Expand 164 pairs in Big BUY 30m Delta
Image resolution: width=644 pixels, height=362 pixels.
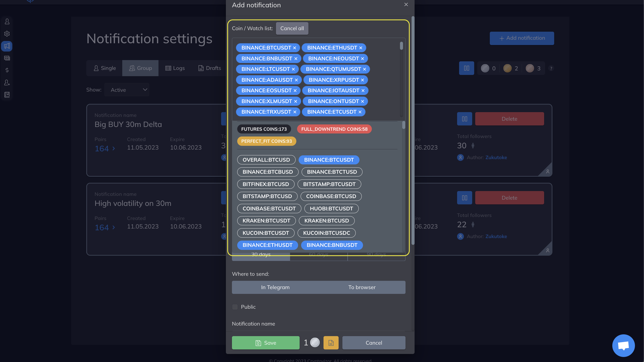(105, 149)
